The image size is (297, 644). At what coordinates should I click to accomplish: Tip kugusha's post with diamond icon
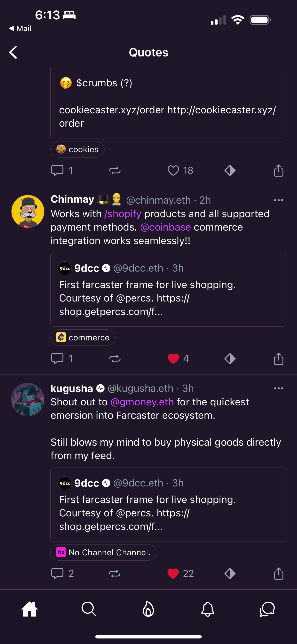tap(230, 573)
